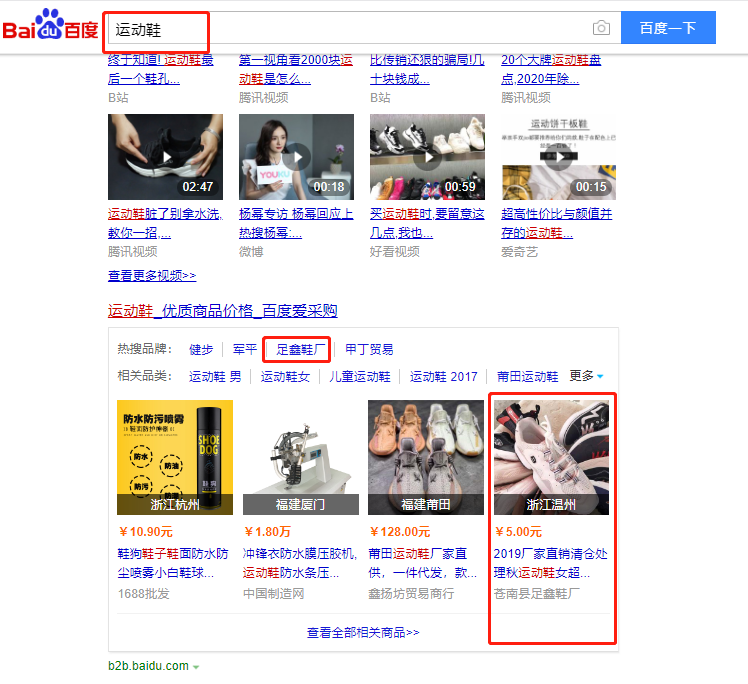748x684 pixels.
Task: Open product 鞋狗鞋子鞋面防水防尘喷雾
Action: pyautogui.click(x=173, y=563)
